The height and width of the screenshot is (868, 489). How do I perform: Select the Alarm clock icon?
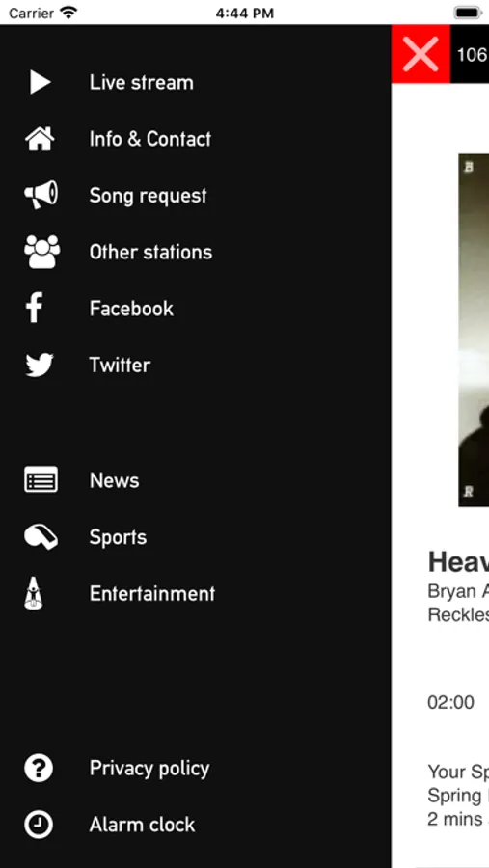39,825
